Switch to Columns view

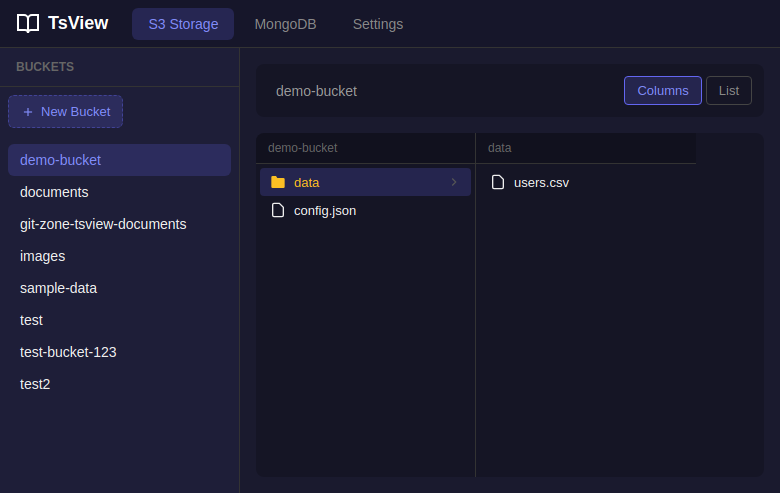[662, 91]
